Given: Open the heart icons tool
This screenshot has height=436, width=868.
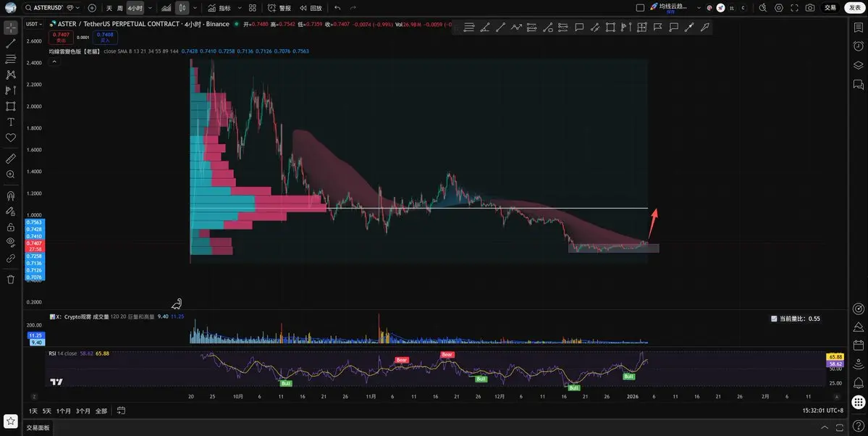Looking at the screenshot, I should coord(11,138).
